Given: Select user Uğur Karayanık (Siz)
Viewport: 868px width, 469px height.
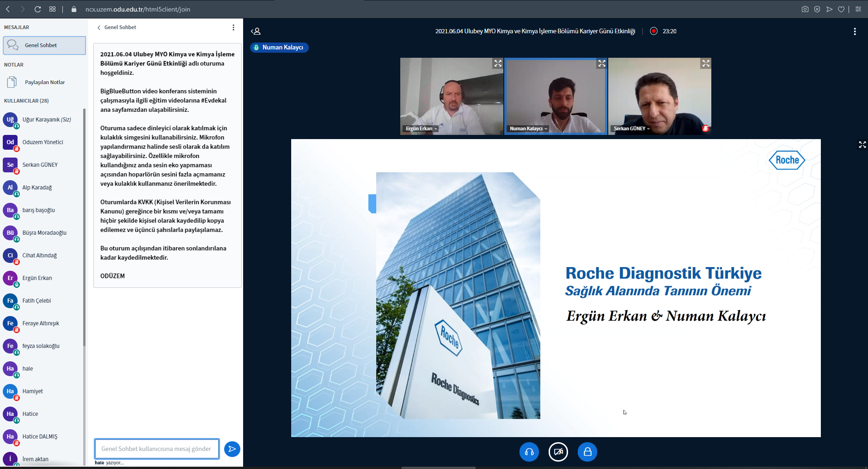Looking at the screenshot, I should click(x=43, y=120).
